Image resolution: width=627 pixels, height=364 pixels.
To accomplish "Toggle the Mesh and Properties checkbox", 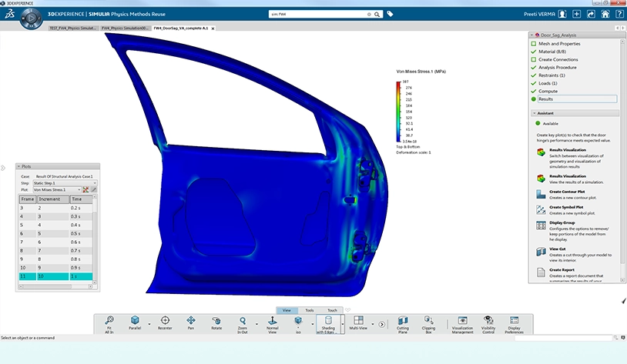I will [x=534, y=44].
